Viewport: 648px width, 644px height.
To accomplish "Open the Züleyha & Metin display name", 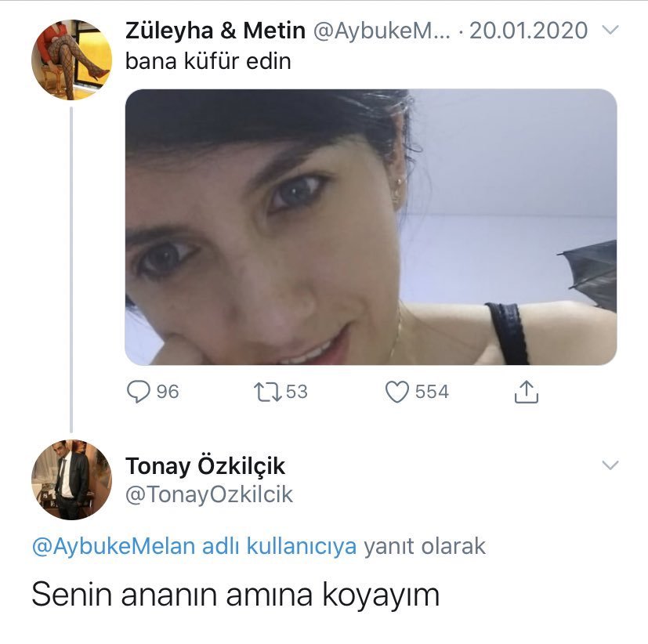I will [x=215, y=31].
